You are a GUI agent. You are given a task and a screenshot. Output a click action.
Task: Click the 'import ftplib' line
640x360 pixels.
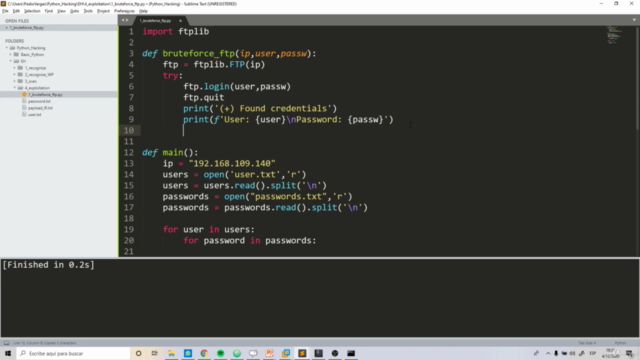(x=176, y=31)
